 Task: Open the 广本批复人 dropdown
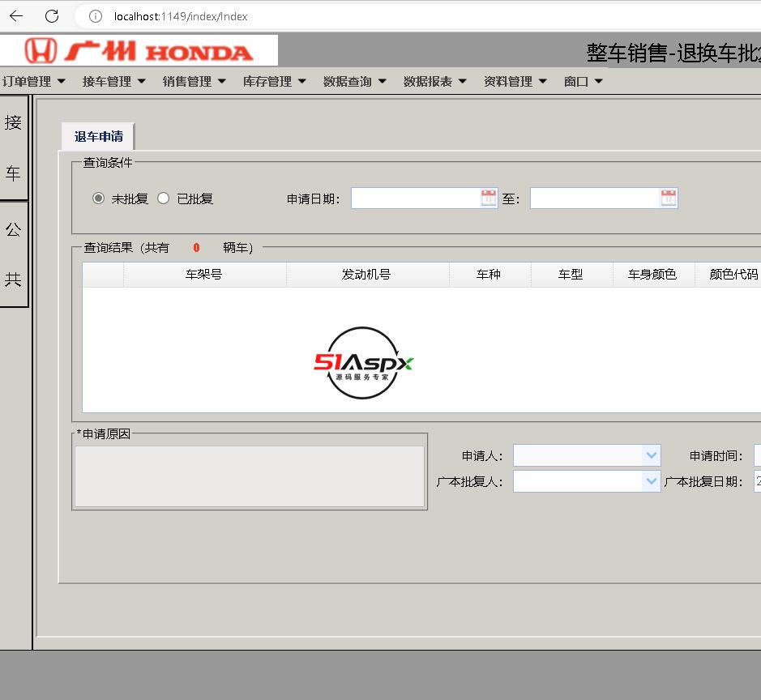pos(652,481)
